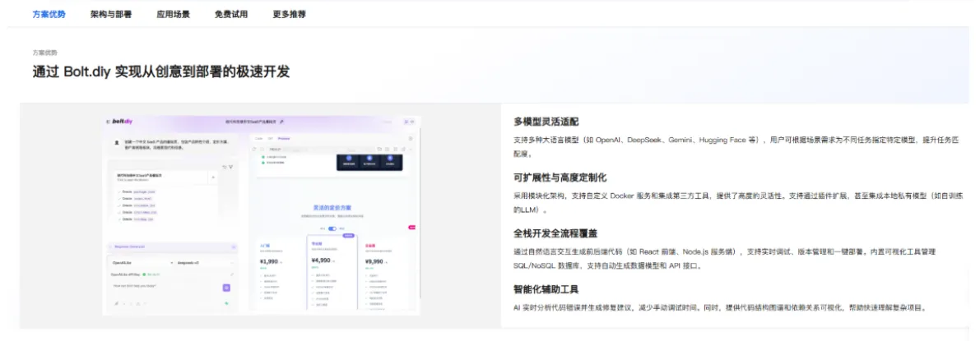The image size is (980, 341).
Task: Go to the 免费试用 tab
Action: pos(230,14)
